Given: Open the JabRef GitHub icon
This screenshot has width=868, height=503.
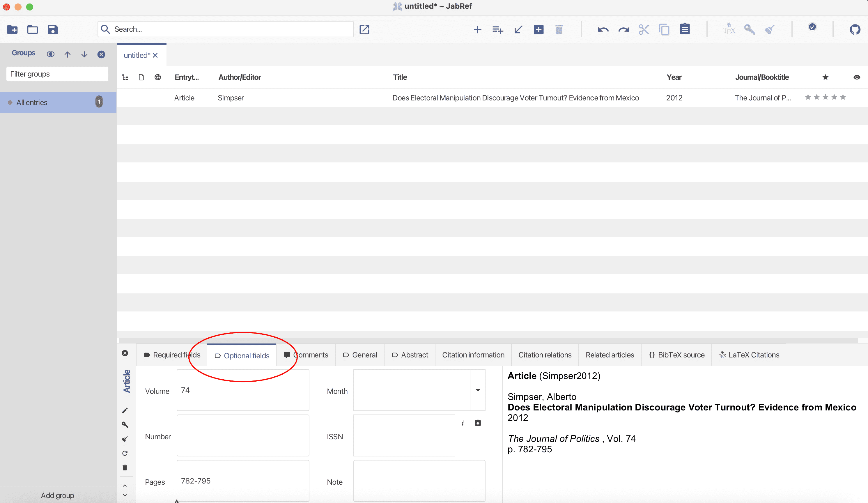Looking at the screenshot, I should point(855,30).
